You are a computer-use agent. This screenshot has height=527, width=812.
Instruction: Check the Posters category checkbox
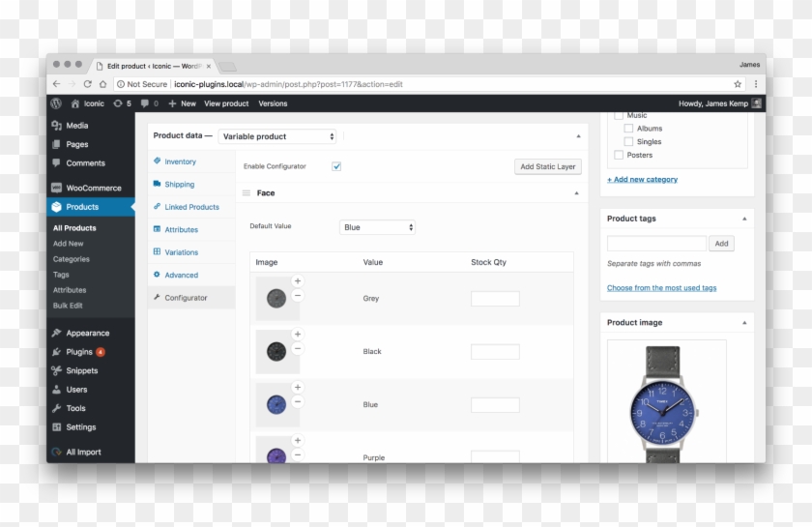tap(619, 155)
